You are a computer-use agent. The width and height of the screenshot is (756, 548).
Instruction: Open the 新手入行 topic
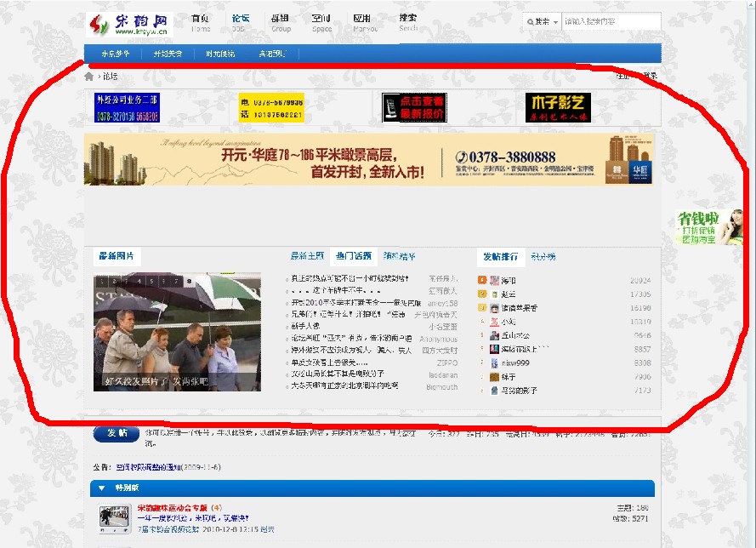tap(305, 326)
